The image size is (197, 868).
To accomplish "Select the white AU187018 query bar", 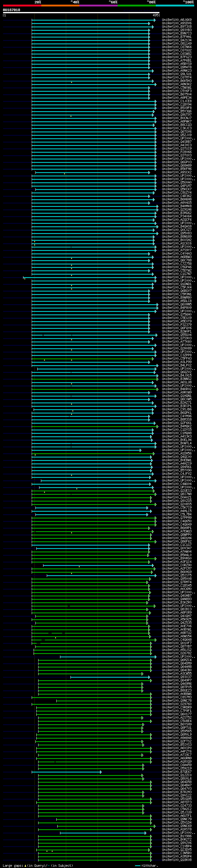I will click(x=81, y=13).
